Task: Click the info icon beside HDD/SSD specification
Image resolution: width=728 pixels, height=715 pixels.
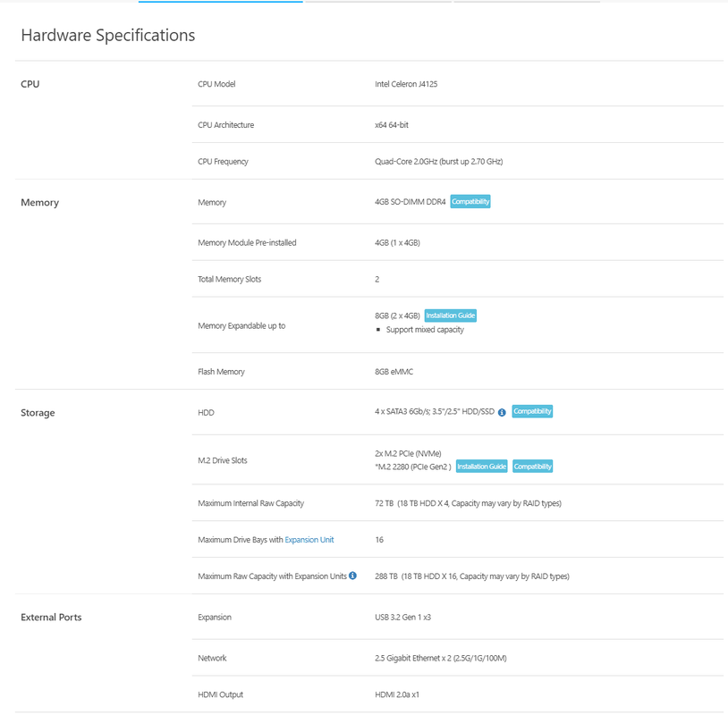Action: pos(502,412)
